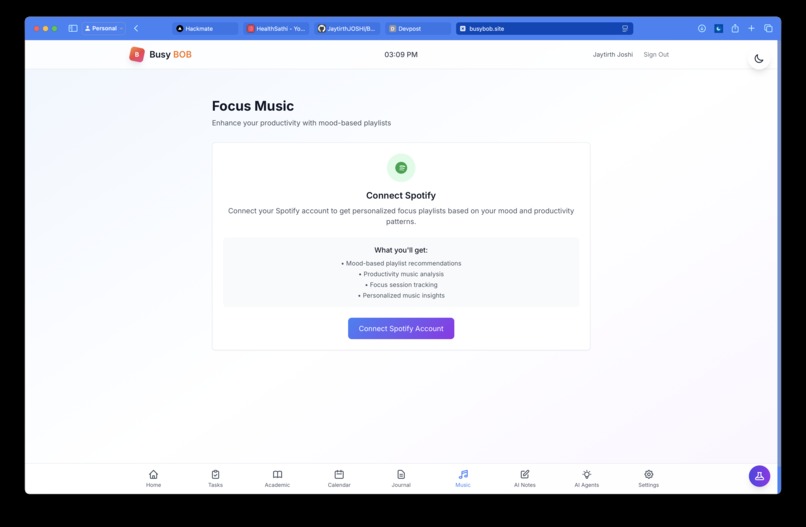The image size is (806, 527).
Task: Click "Mood-based playlist recommendations" bullet
Action: 401,263
